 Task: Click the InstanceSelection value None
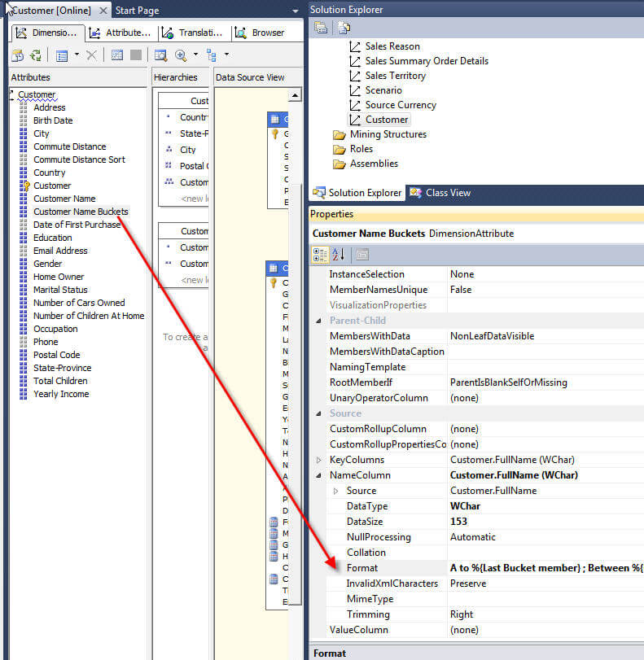click(462, 274)
